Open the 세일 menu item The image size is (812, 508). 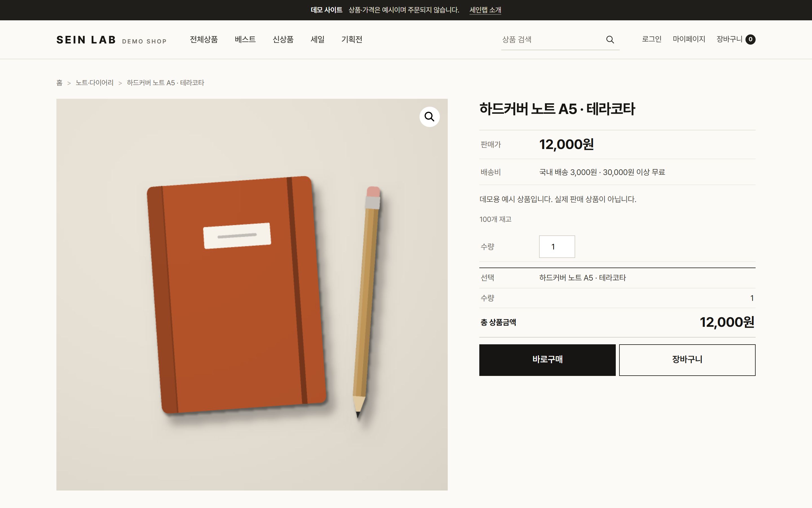point(317,39)
